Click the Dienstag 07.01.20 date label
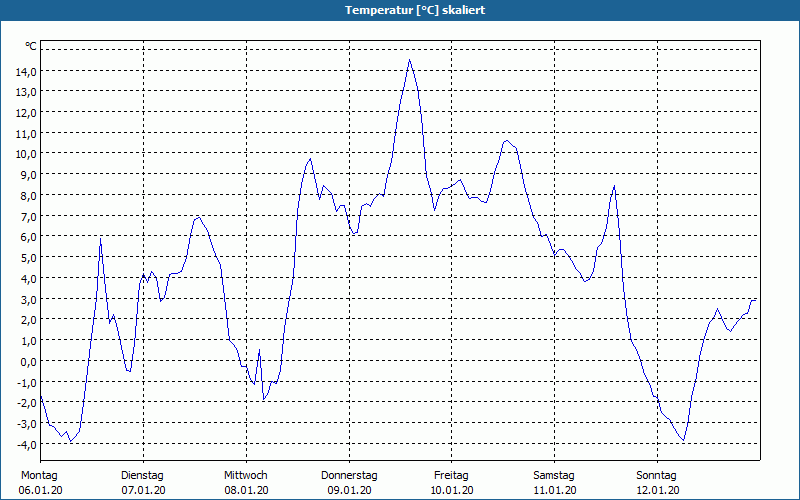800x500 pixels. point(143,483)
